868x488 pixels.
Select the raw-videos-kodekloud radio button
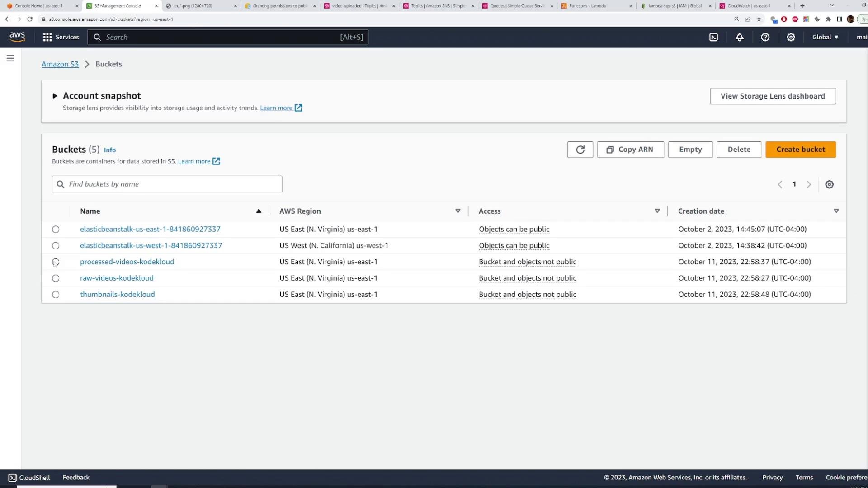[56, 278]
